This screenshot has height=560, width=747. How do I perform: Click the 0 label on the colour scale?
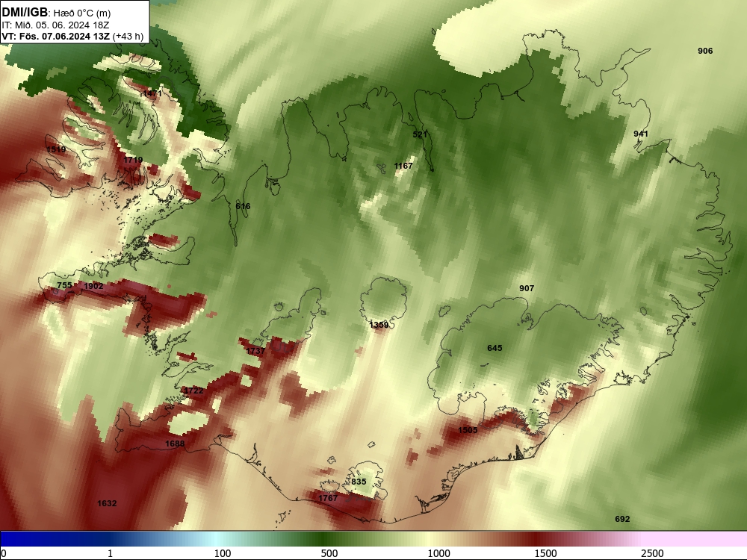tap(4, 553)
